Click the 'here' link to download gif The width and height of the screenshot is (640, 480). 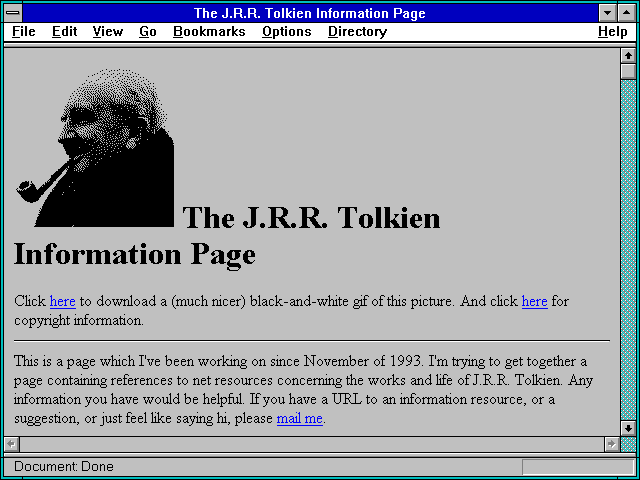[x=62, y=301]
